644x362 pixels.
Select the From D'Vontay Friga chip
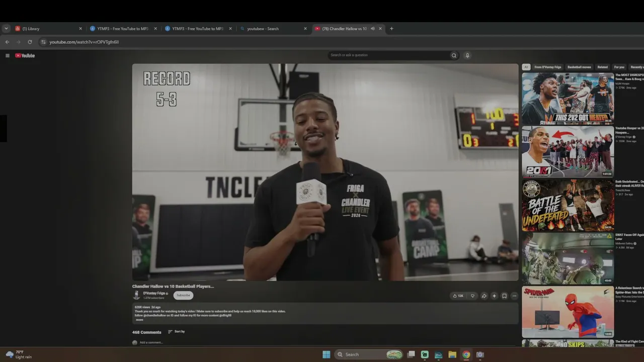[549, 67]
